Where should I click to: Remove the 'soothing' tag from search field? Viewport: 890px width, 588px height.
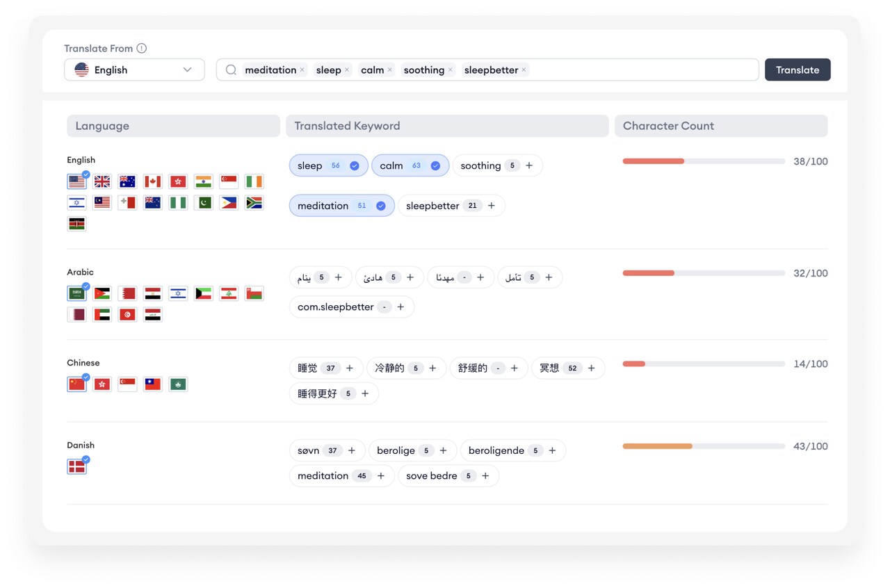[x=450, y=70]
